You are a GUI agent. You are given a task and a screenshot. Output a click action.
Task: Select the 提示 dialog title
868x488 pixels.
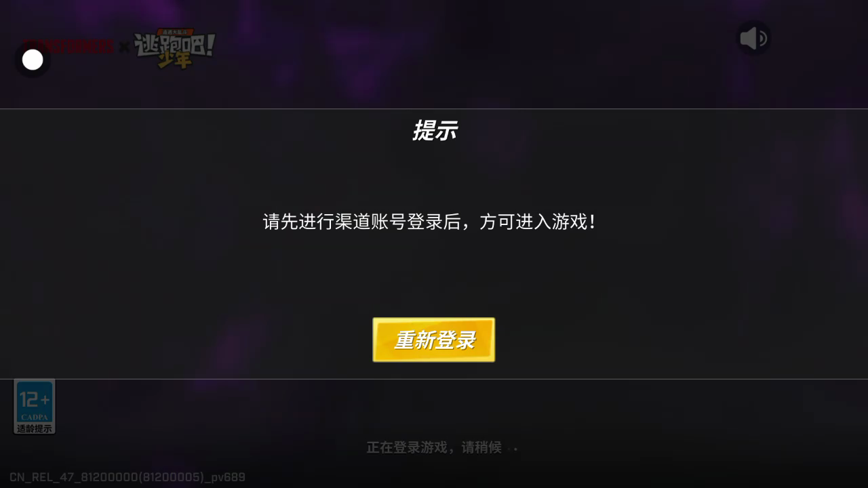pyautogui.click(x=434, y=130)
